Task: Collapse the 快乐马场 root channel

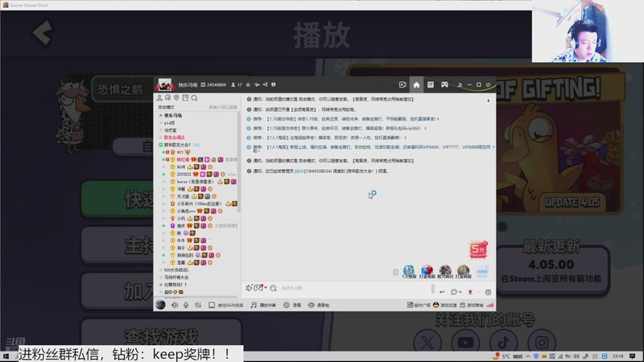Action: coord(160,115)
